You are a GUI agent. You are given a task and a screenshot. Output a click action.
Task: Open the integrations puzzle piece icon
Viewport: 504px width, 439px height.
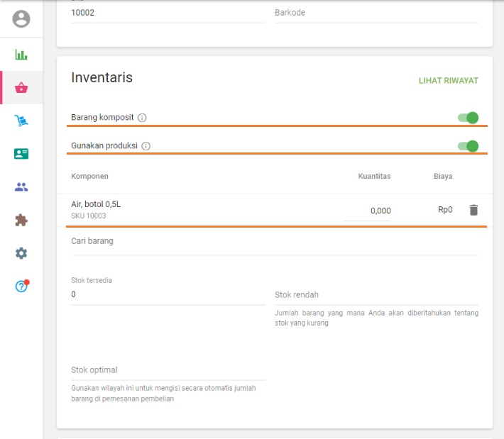click(21, 220)
